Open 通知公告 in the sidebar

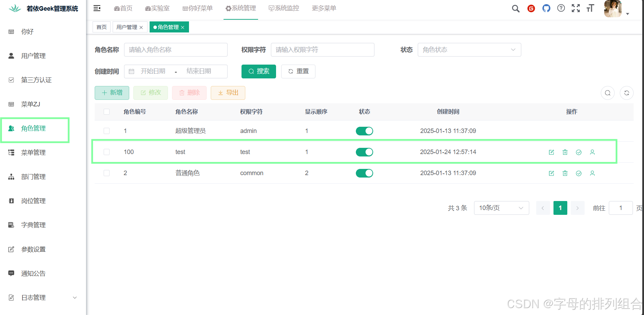(x=43, y=274)
